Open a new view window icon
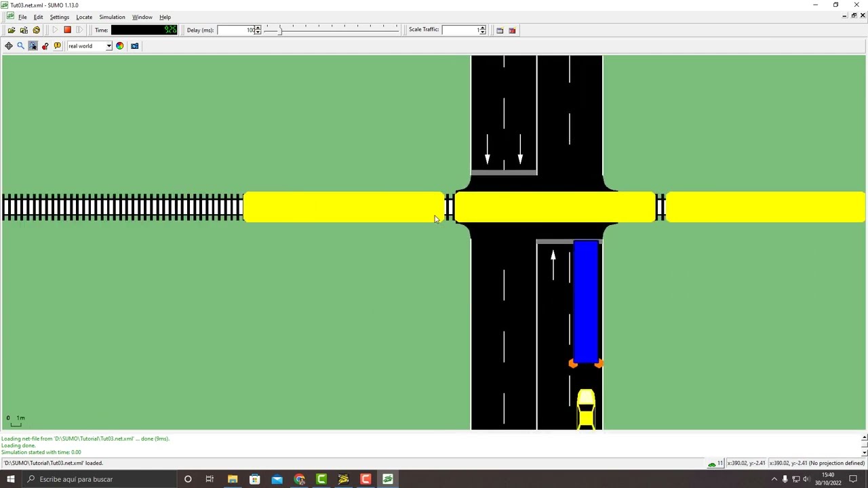Screen dimensions: 868x488 [500, 30]
